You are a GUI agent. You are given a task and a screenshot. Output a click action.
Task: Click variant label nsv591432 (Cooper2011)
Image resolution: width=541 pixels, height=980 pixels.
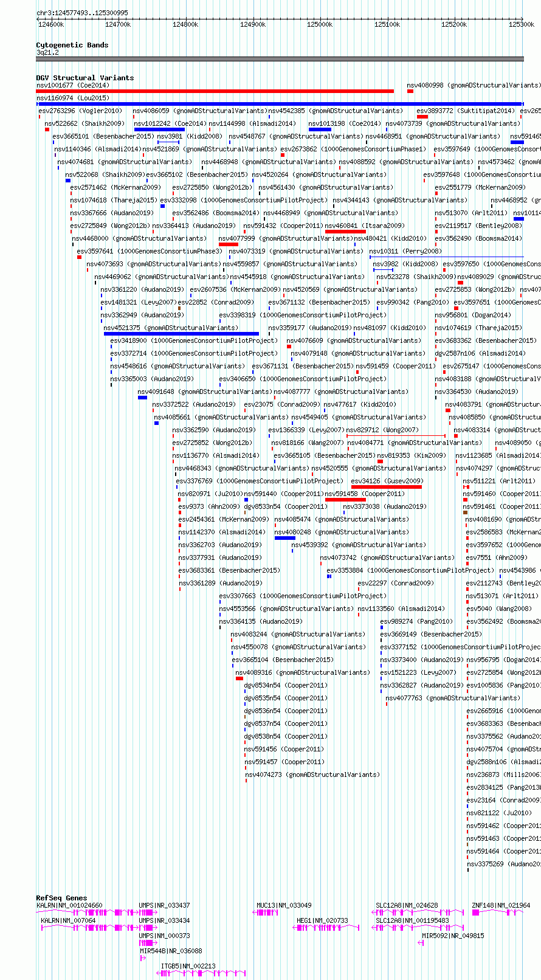tap(283, 226)
